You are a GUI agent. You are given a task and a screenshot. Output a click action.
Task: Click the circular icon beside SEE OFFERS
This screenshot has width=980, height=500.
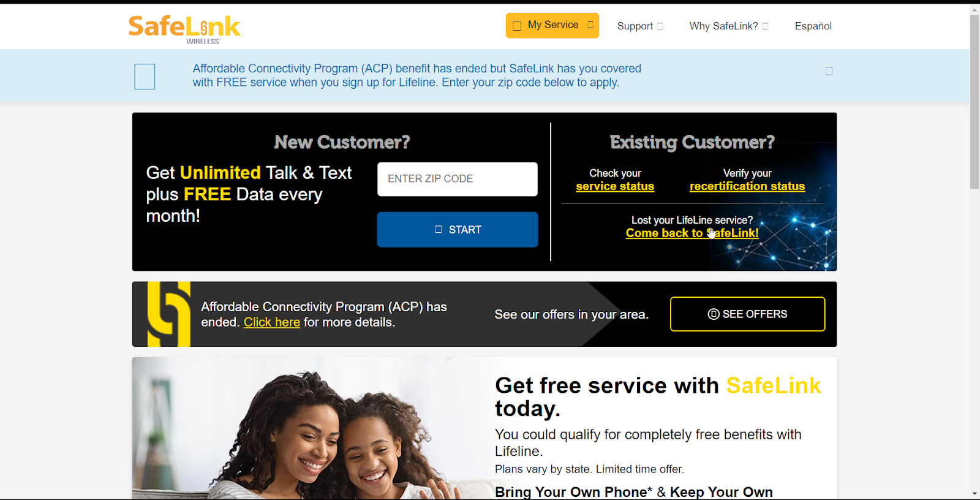click(x=714, y=314)
